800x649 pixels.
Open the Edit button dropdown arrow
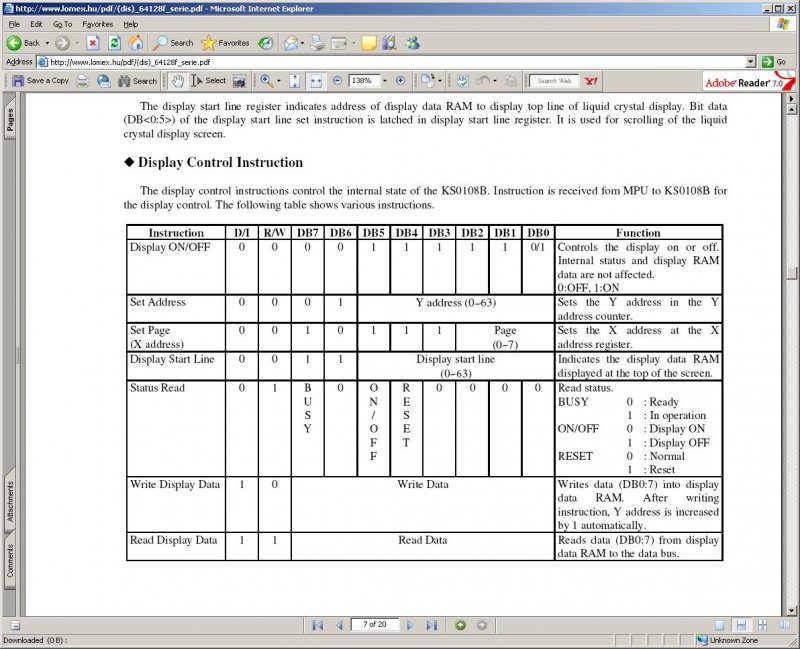pyautogui.click(x=354, y=43)
